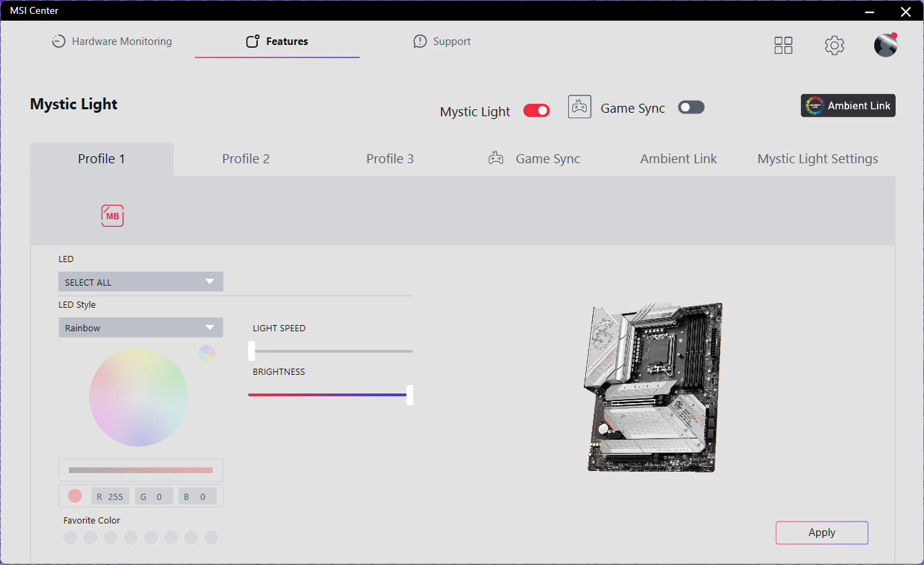Click the user profile avatar

pos(885,44)
